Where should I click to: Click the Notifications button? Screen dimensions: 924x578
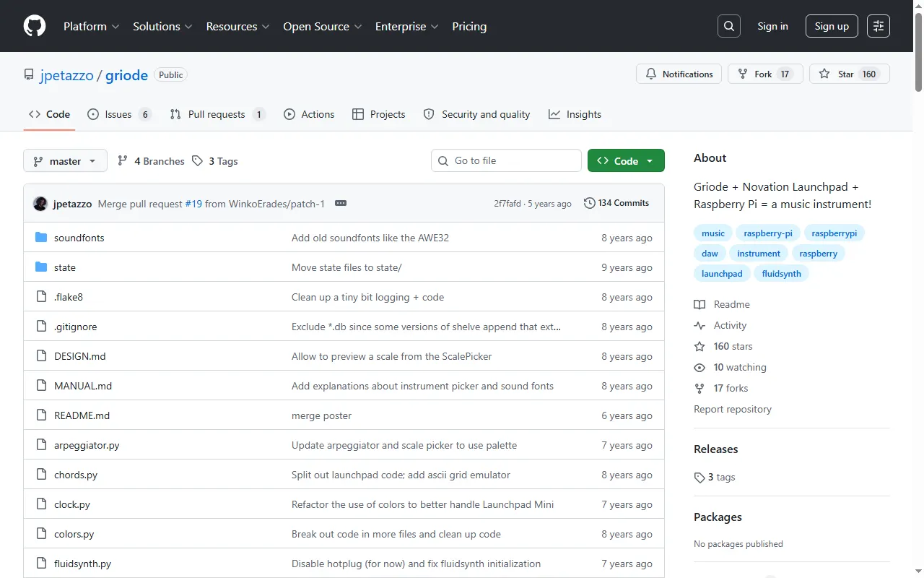(x=679, y=74)
